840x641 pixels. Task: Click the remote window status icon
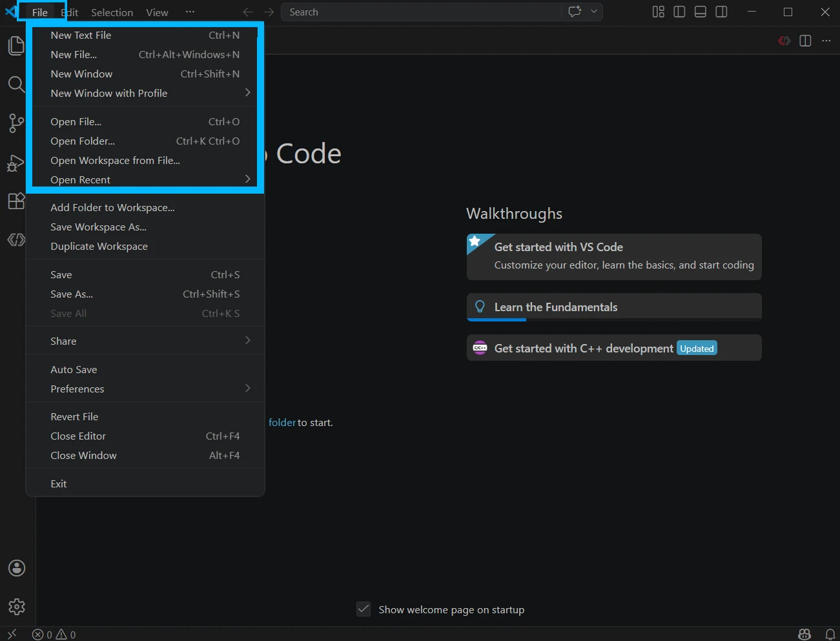pyautogui.click(x=12, y=634)
